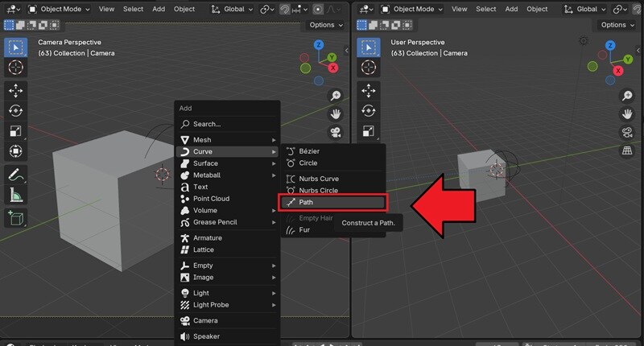
Task: Select the Select Box tool in right viewport
Action: pos(369,47)
